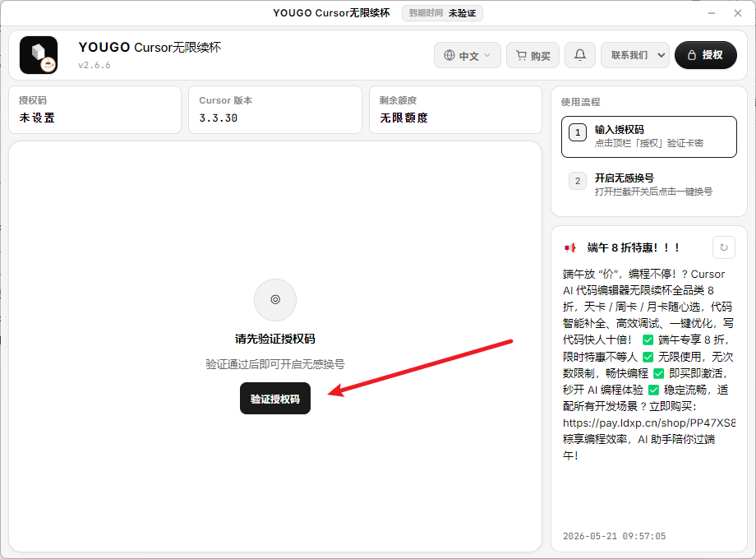Click the 验证通过后即可开启无感换号 hint text
Screen dimensions: 756x559
point(275,364)
